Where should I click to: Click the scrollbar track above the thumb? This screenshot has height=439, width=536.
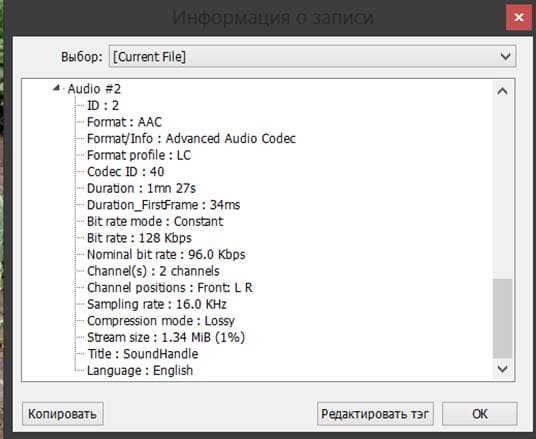502,190
